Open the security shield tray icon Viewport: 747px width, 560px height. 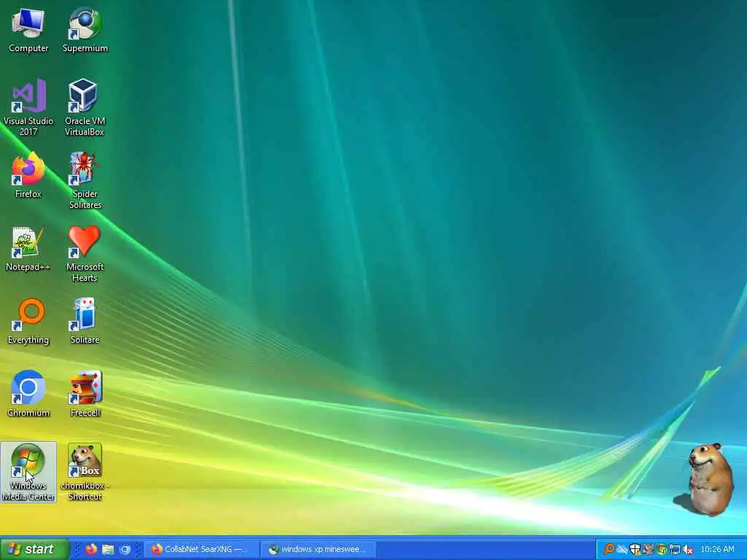[635, 549]
